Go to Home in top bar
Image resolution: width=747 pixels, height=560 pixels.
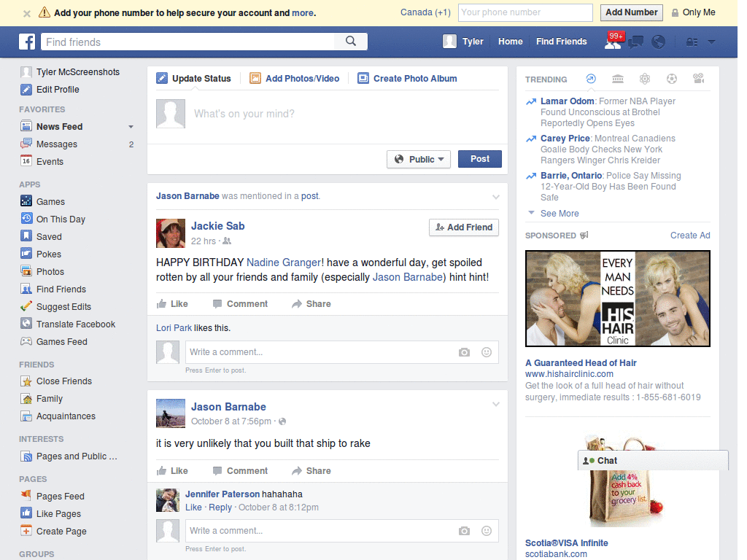point(510,42)
